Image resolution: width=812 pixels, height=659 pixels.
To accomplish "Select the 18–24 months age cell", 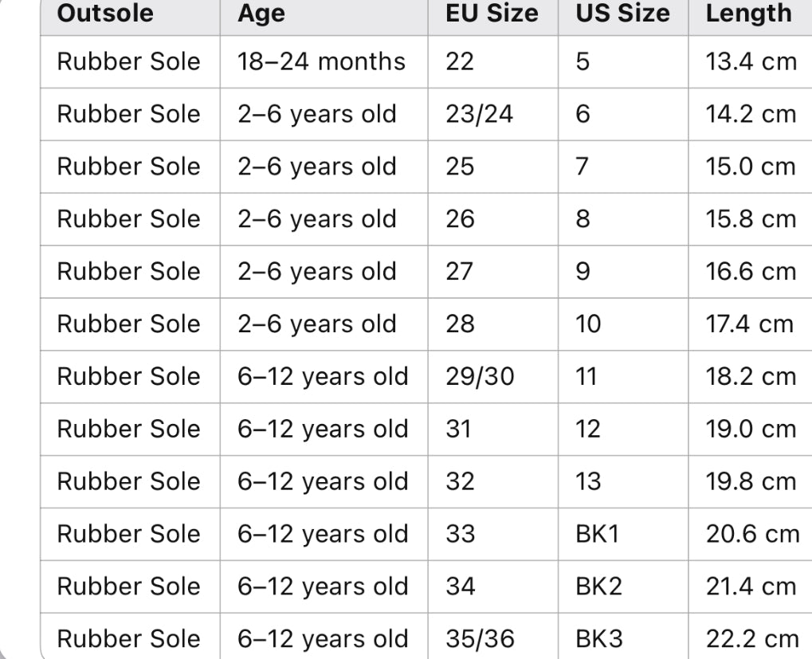I will [321, 61].
